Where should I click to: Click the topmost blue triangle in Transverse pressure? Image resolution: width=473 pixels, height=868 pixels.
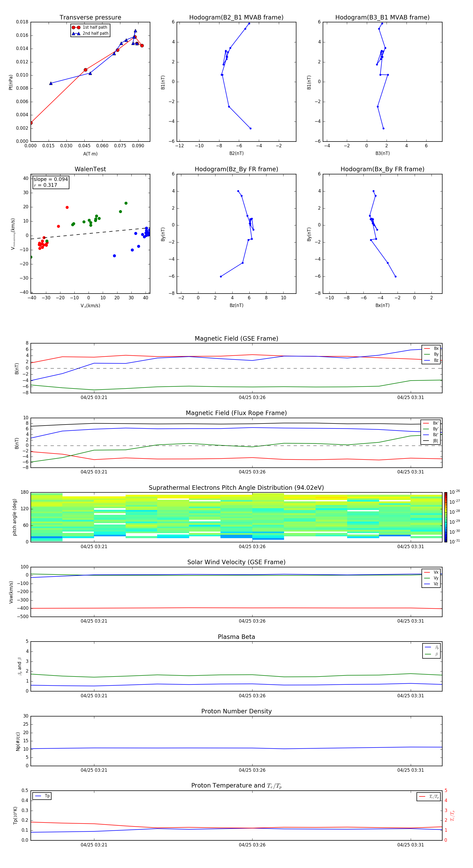(135, 31)
